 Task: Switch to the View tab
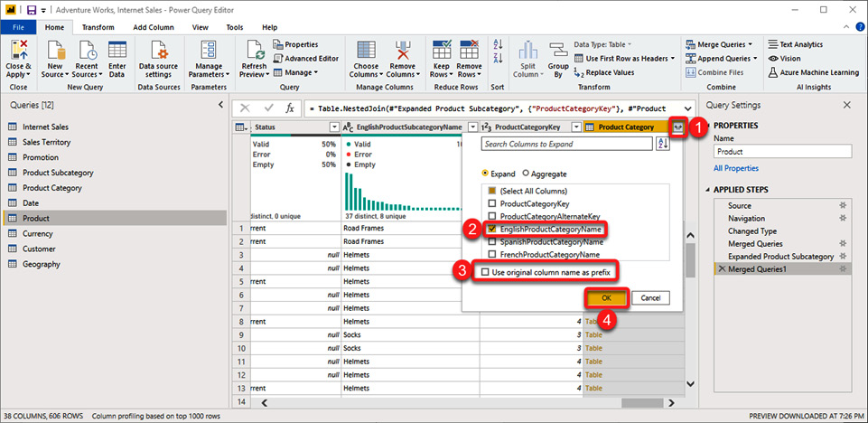[x=200, y=27]
